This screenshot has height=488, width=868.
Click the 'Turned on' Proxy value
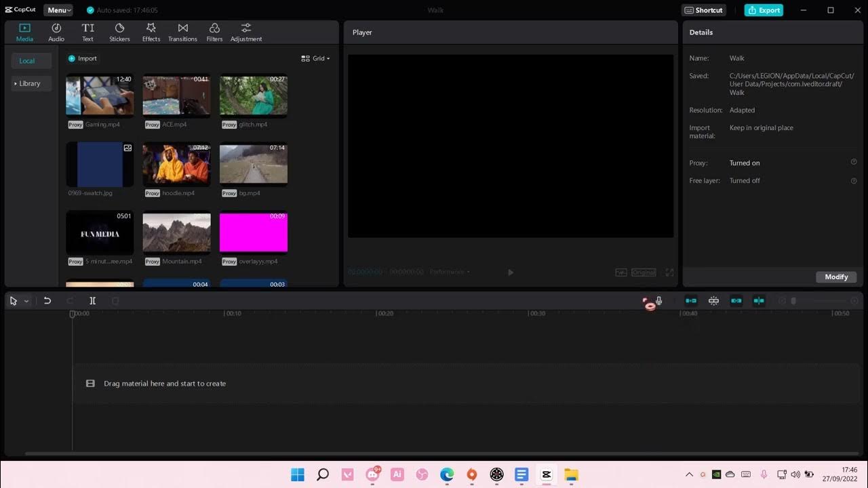(x=745, y=163)
